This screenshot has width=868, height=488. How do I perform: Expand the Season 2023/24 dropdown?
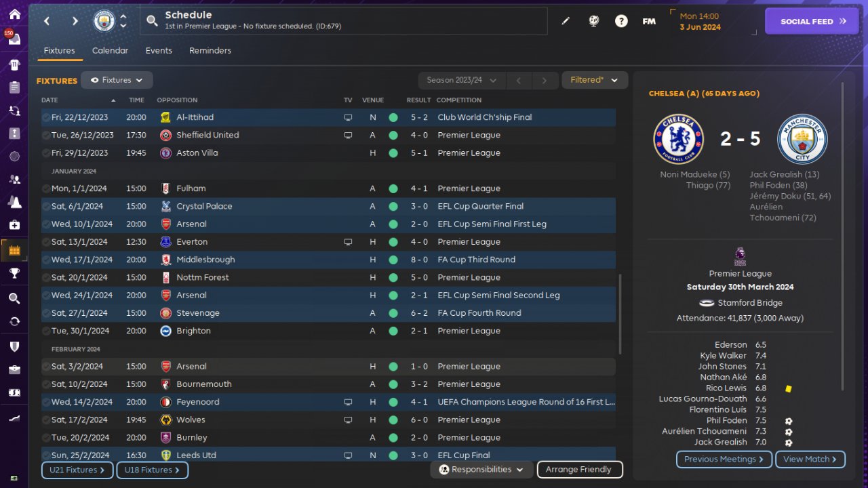[461, 80]
